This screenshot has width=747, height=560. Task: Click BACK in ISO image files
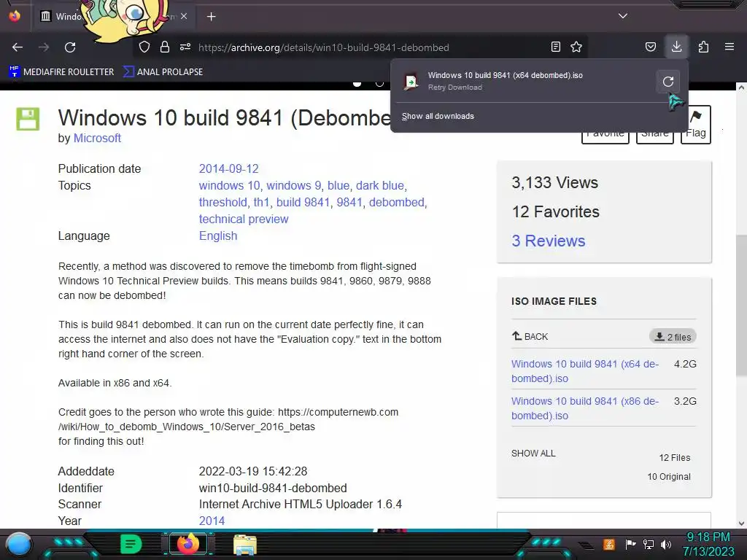pos(530,336)
